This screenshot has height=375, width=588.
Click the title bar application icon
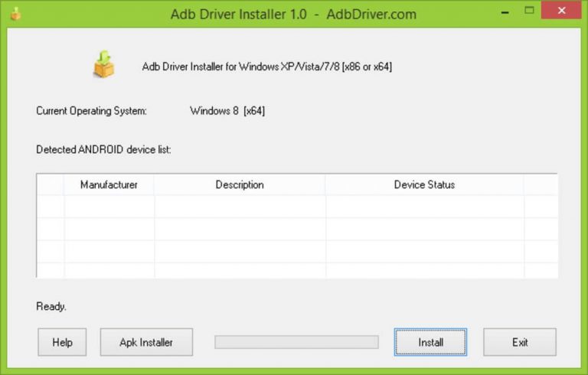[x=15, y=13]
